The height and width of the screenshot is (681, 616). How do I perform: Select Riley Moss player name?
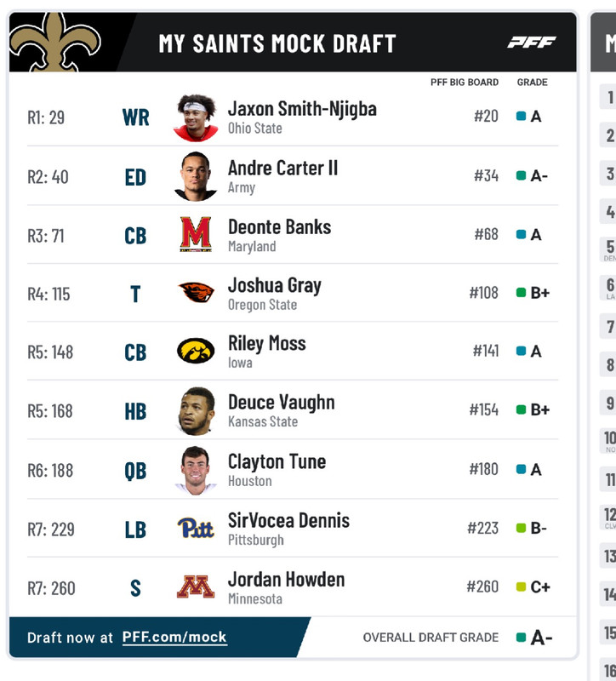point(267,344)
